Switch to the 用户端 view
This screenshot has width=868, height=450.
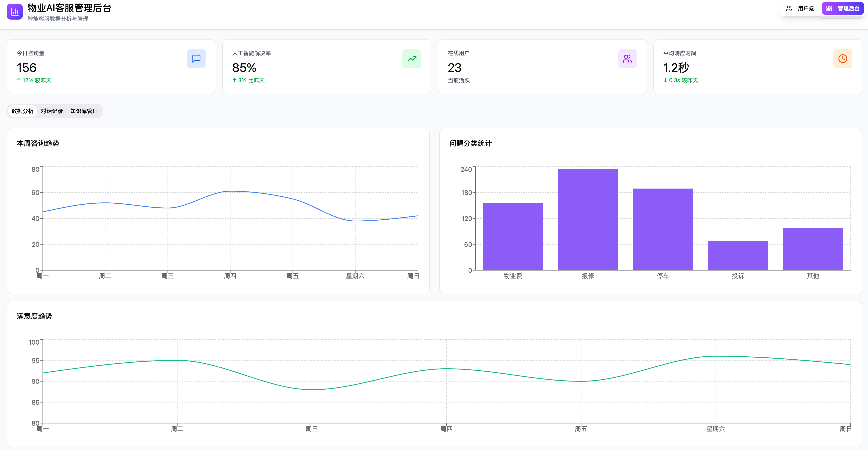[x=800, y=8]
